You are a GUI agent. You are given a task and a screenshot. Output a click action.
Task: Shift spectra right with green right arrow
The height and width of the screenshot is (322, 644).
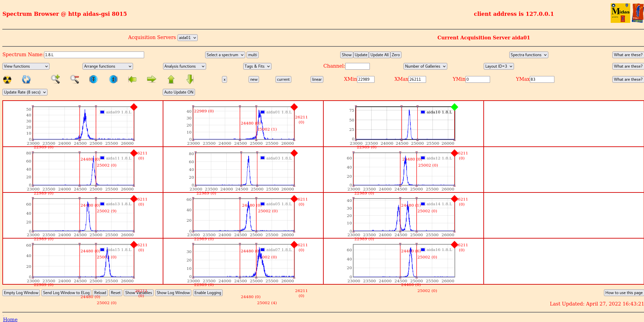point(152,79)
